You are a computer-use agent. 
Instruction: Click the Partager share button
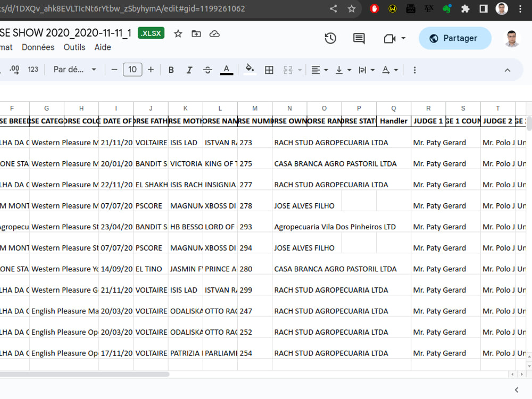[x=455, y=38]
